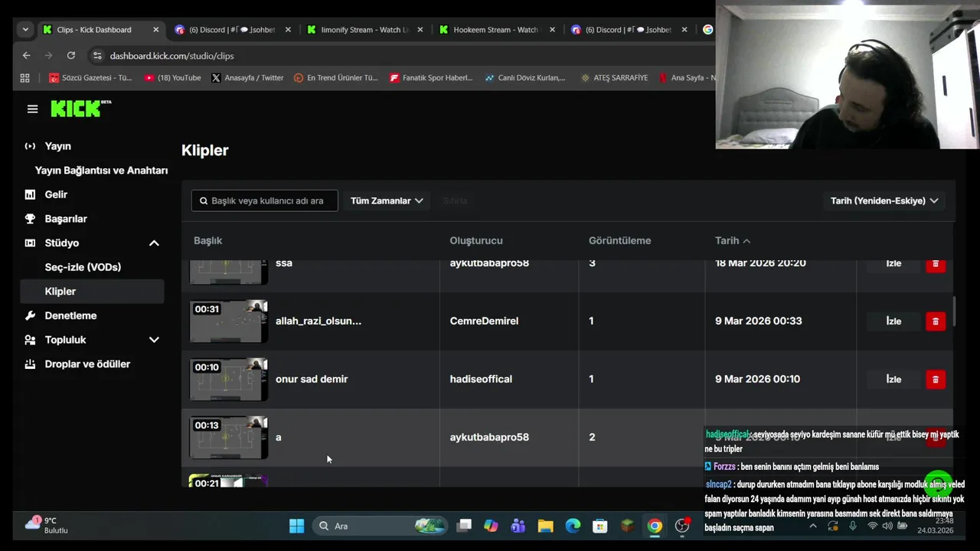Click the title allah_razi_olsun...
This screenshot has width=980, height=551.
pos(318,321)
